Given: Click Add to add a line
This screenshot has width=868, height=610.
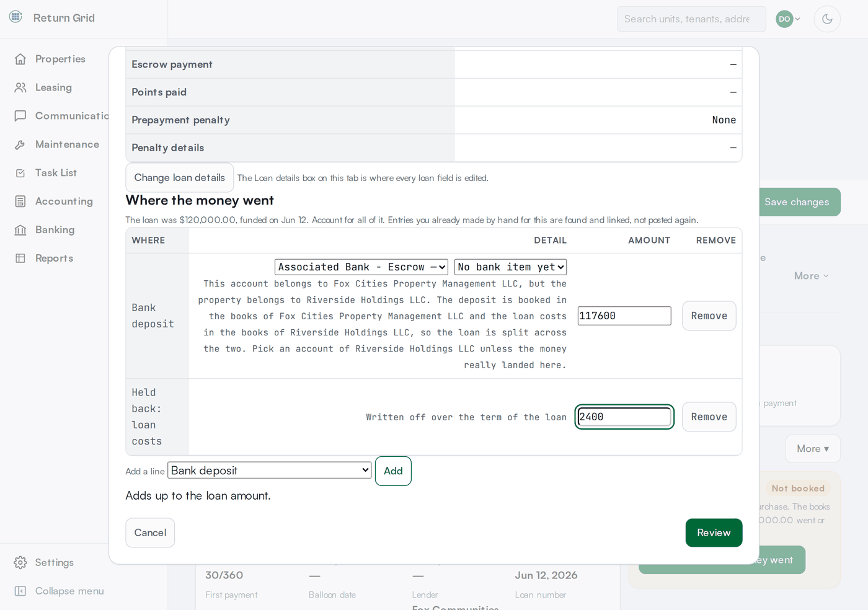Looking at the screenshot, I should pyautogui.click(x=393, y=471).
